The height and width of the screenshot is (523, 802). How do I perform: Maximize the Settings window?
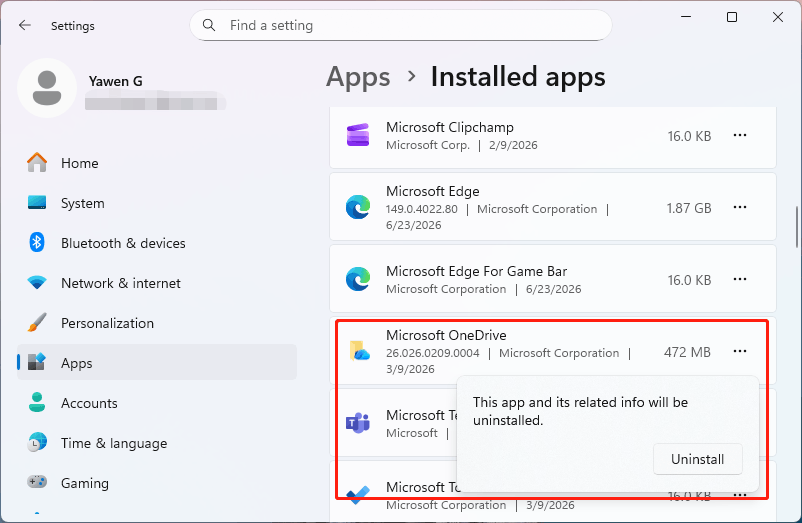coord(732,17)
